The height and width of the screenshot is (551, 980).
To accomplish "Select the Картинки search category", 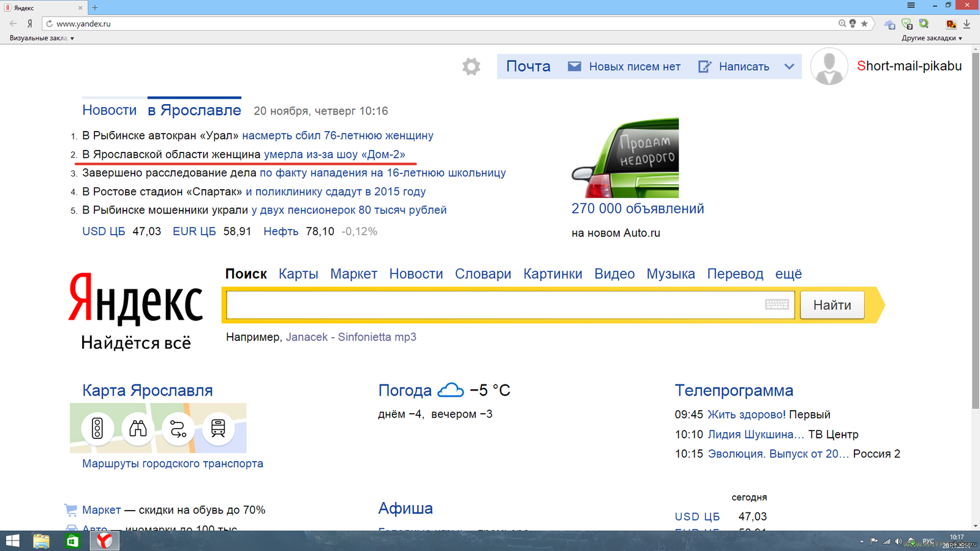I will click(552, 274).
